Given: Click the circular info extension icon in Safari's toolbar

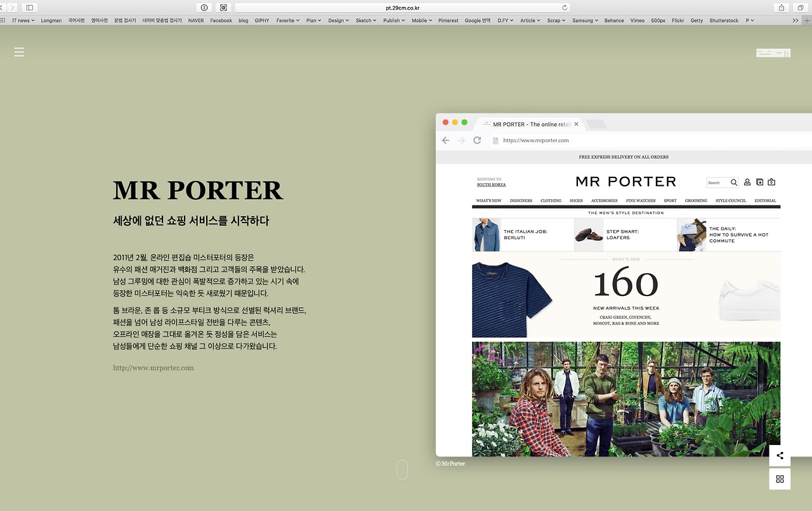Looking at the screenshot, I should [x=204, y=8].
